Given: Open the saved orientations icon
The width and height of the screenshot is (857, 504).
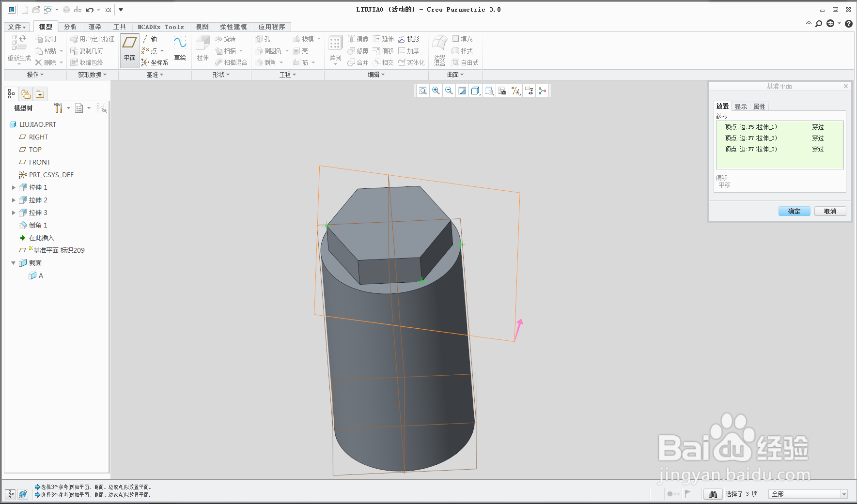Looking at the screenshot, I should point(489,91).
